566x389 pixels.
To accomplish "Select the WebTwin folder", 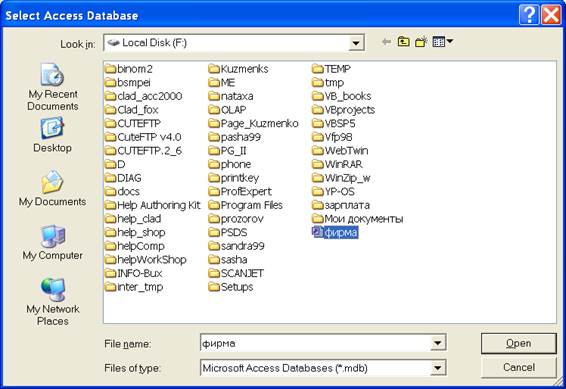I will pyautogui.click(x=340, y=150).
